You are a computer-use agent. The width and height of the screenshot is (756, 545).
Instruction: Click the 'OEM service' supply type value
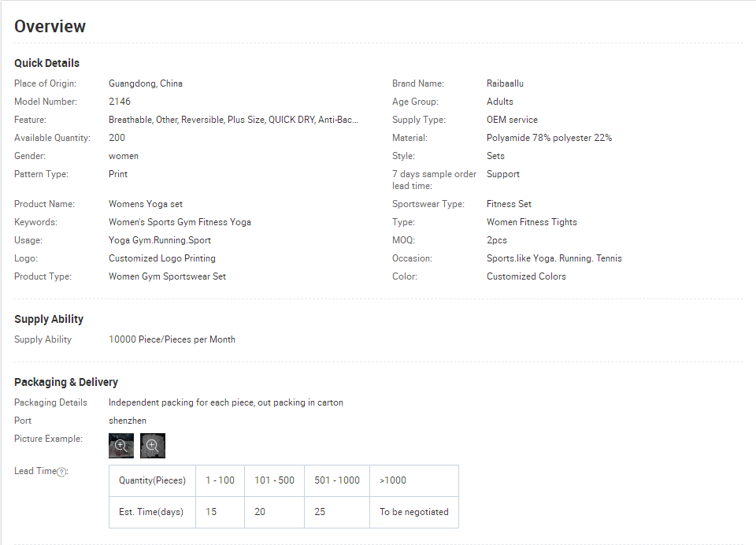(x=512, y=120)
